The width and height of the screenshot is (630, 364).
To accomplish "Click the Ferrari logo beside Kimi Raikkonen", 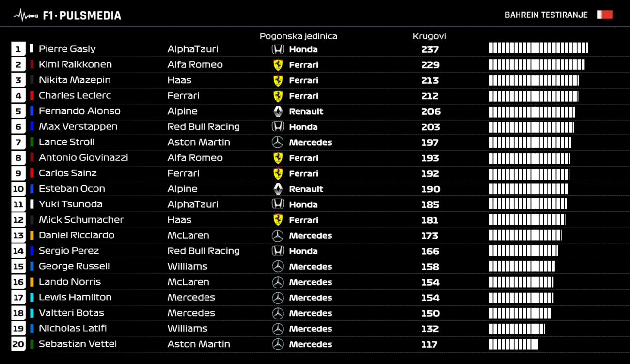I will (278, 65).
